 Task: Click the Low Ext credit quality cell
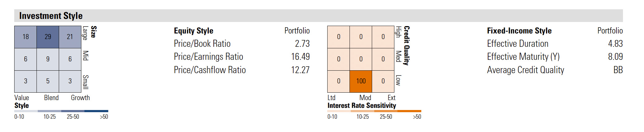coord(383,81)
